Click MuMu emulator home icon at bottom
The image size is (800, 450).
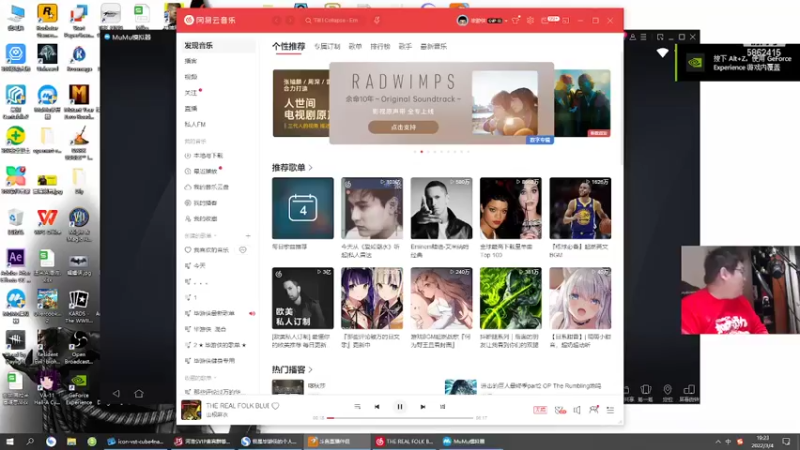pyautogui.click(x=139, y=393)
